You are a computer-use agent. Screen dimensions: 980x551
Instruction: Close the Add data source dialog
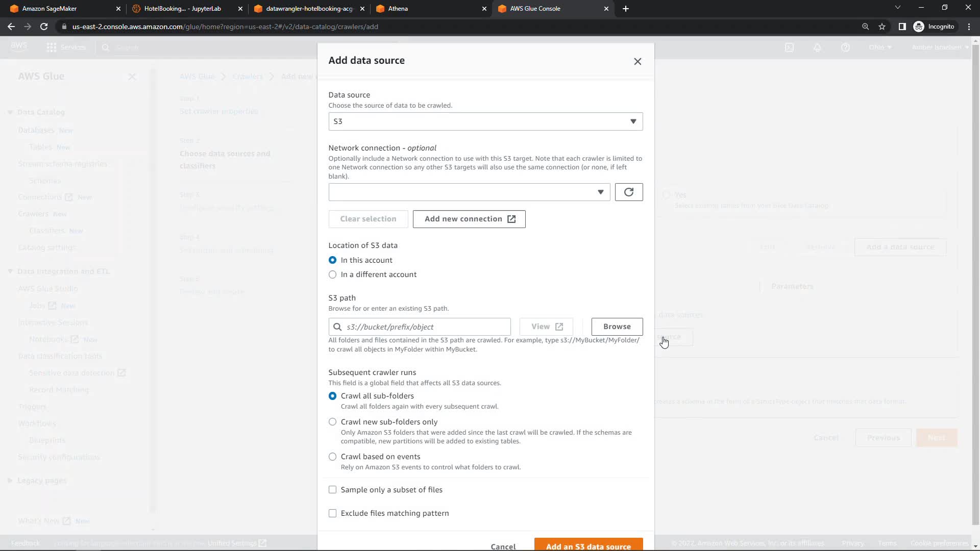click(638, 62)
